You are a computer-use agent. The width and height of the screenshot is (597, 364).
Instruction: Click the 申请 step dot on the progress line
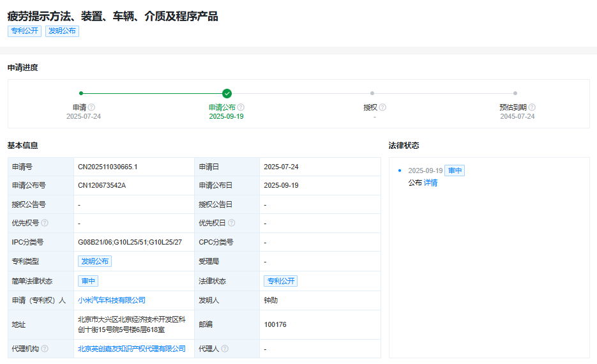point(81,93)
